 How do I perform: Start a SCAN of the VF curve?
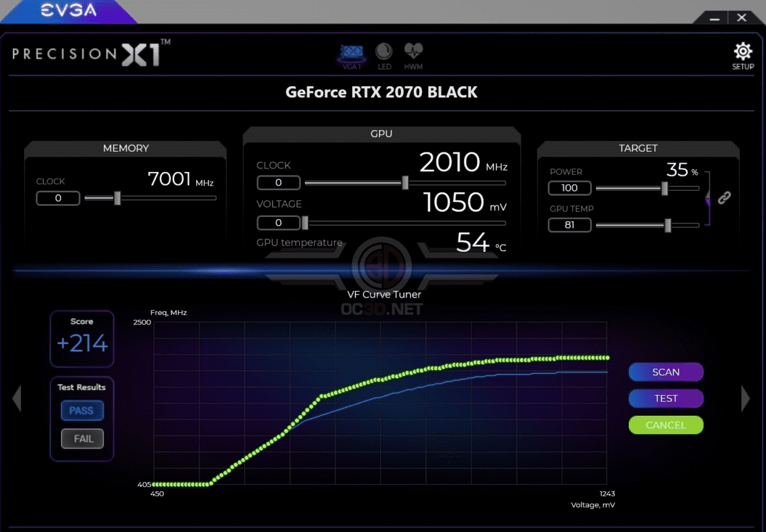pyautogui.click(x=666, y=371)
